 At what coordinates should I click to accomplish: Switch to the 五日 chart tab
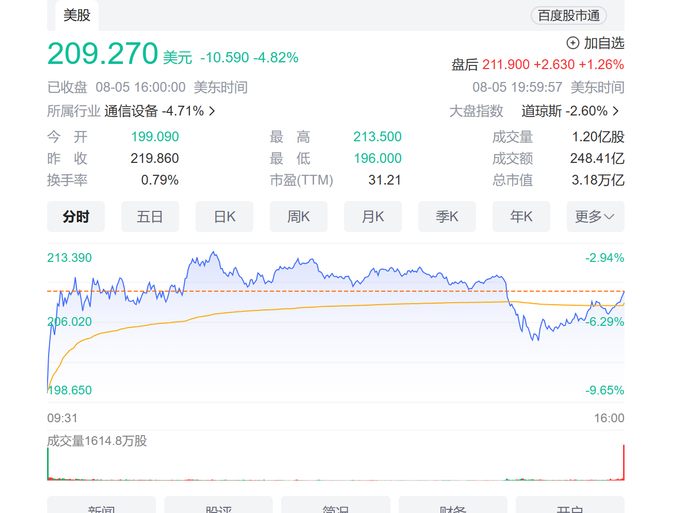coord(150,217)
